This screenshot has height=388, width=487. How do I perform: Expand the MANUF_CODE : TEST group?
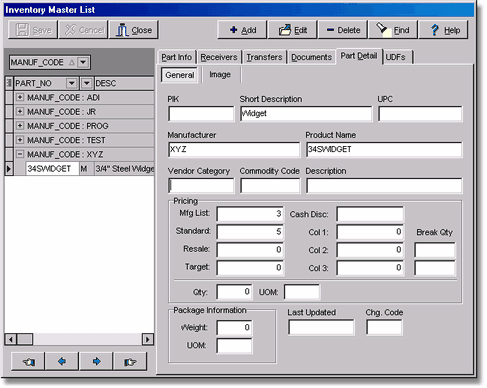[x=20, y=140]
